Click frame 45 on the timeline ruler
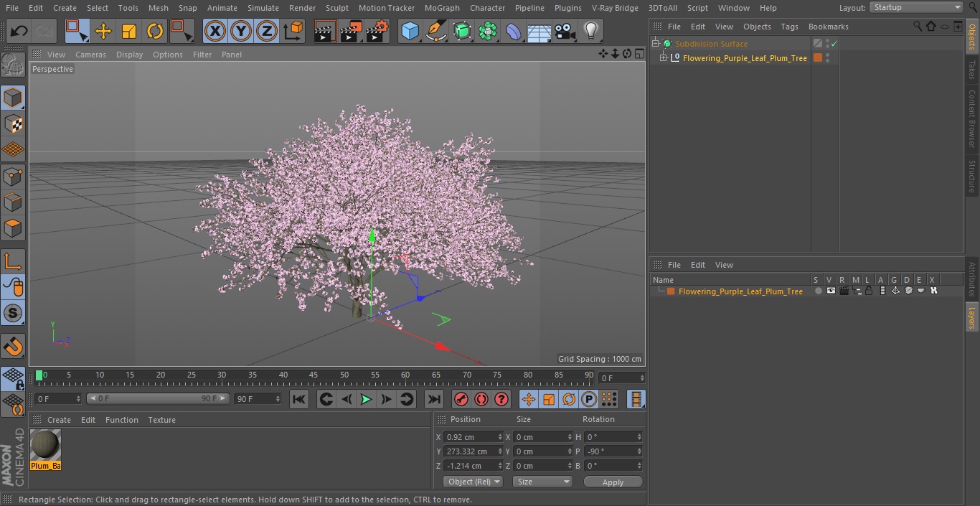The width and height of the screenshot is (980, 506). click(314, 375)
